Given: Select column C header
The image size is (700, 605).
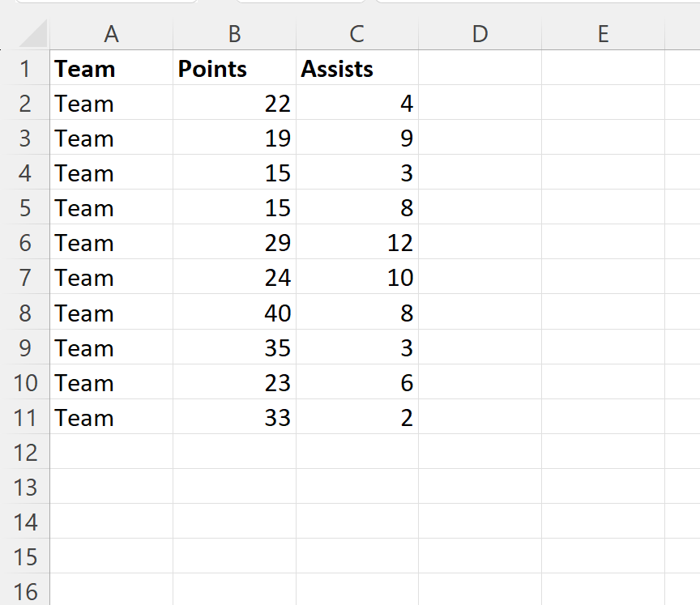Looking at the screenshot, I should [357, 34].
